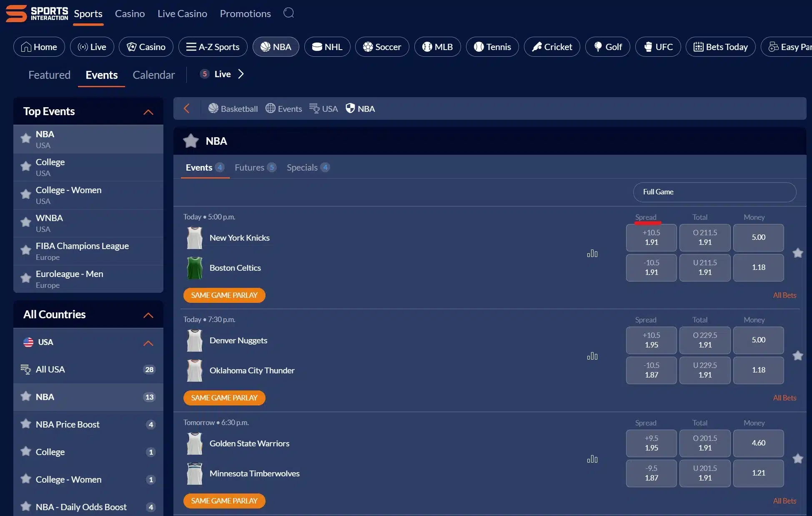The image size is (812, 516).
Task: Click the green Boston Celtics jersey icon
Action: 195,268
